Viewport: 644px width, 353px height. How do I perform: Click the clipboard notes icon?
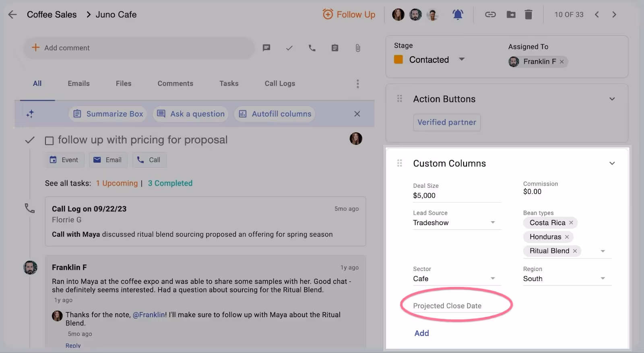coord(335,48)
